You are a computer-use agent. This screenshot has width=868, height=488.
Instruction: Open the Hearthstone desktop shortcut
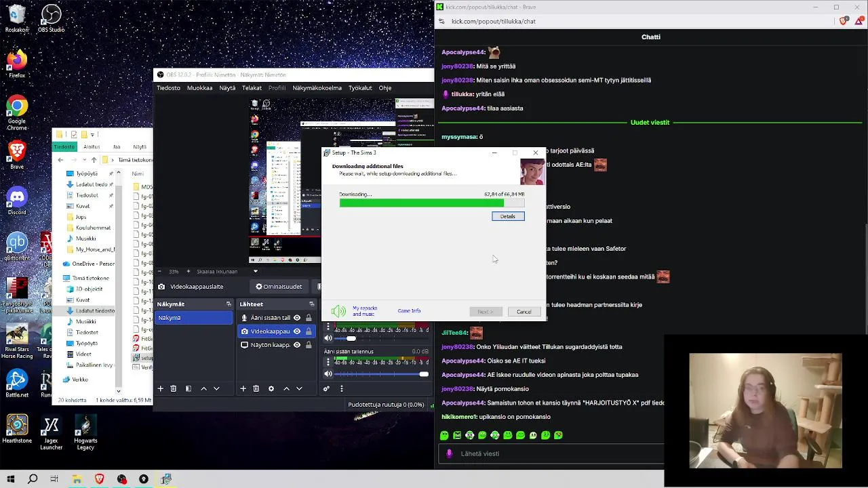[x=17, y=429]
